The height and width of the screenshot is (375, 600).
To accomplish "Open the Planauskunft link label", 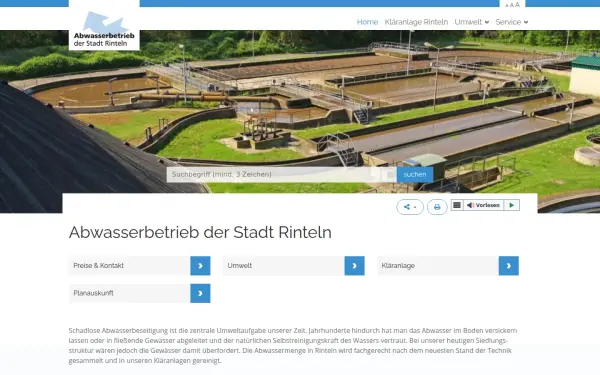I will pyautogui.click(x=93, y=293).
